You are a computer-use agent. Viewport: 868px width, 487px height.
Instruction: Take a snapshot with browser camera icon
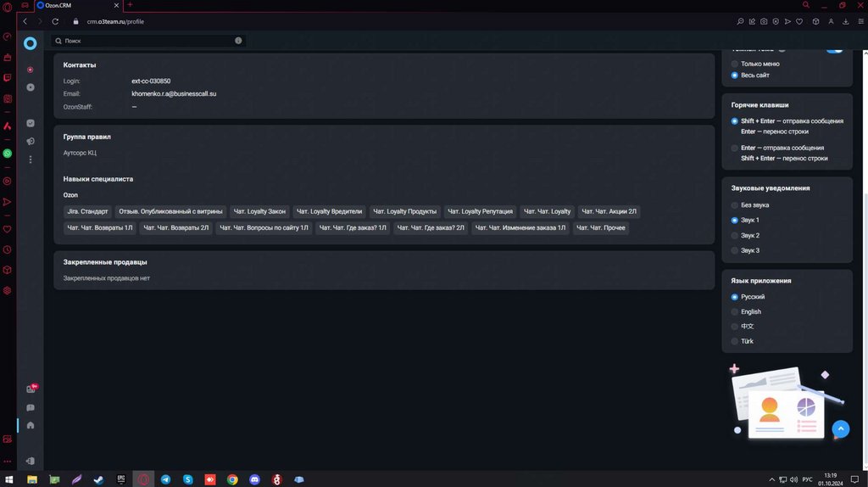764,21
